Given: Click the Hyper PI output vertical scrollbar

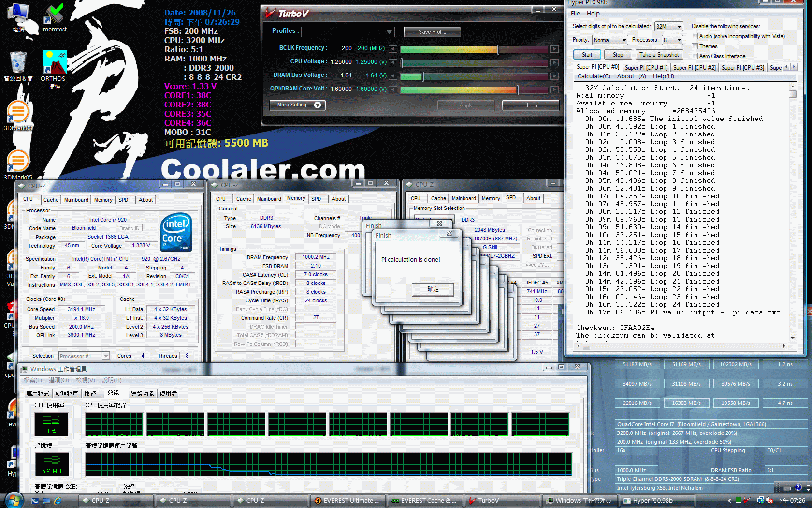Looking at the screenshot, I should [x=793, y=211].
